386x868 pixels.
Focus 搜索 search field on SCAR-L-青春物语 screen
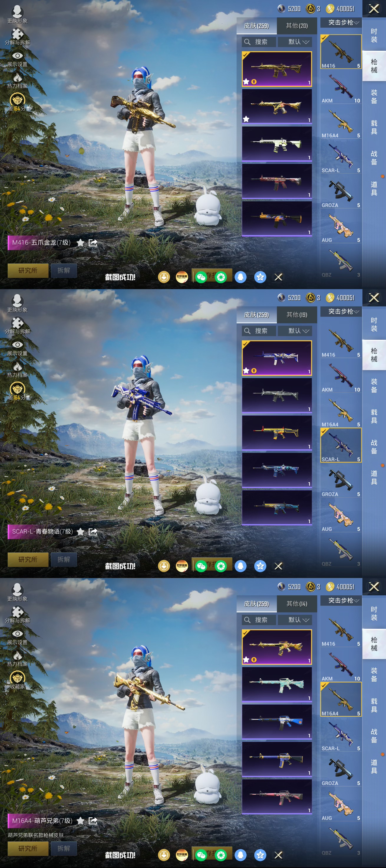pos(259,331)
